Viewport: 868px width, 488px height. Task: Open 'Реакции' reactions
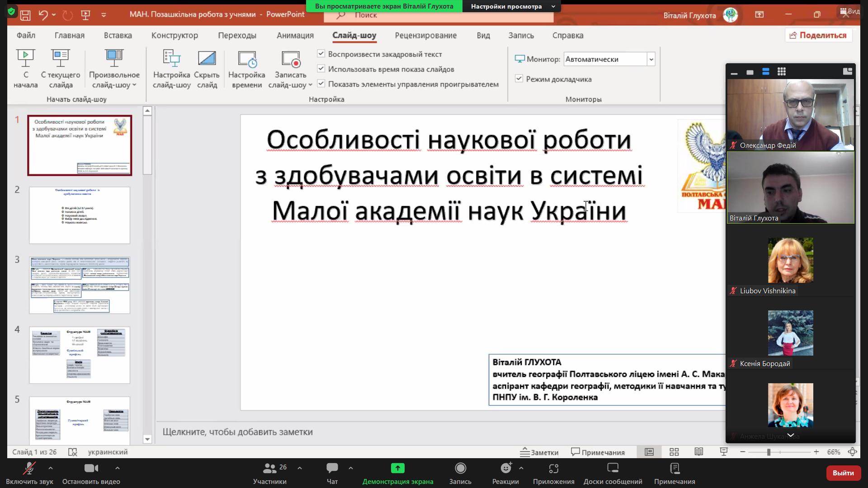click(x=505, y=474)
